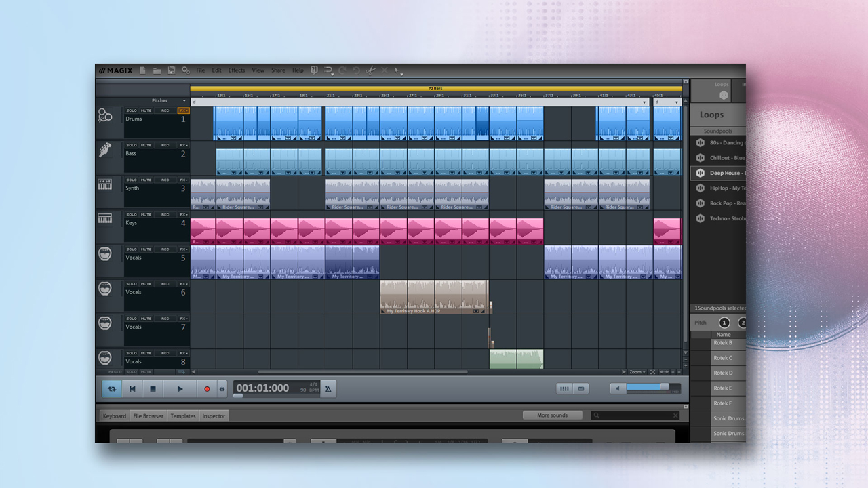Click the metronome icon
Viewport: 868px width, 488px height.
coord(328,388)
